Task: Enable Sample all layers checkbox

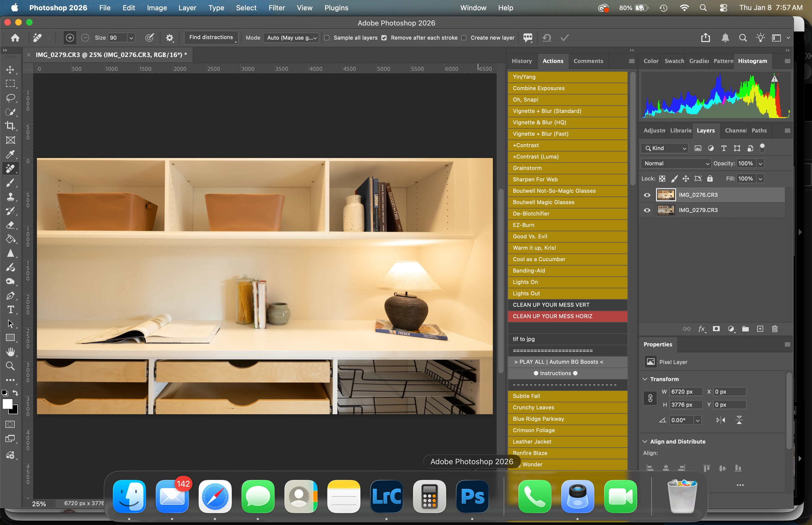Action: pos(327,37)
